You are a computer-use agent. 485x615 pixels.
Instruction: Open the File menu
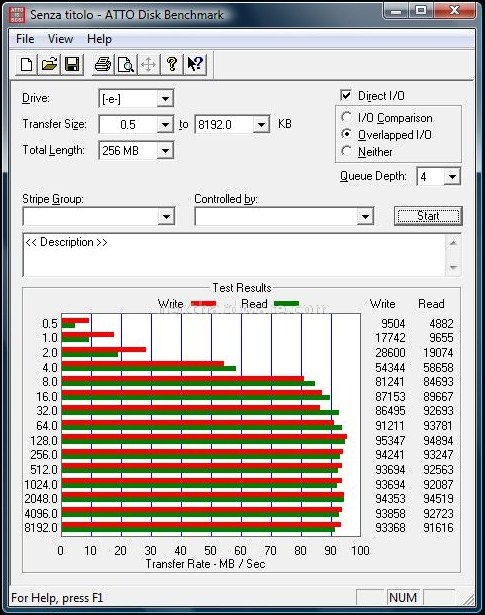point(25,39)
